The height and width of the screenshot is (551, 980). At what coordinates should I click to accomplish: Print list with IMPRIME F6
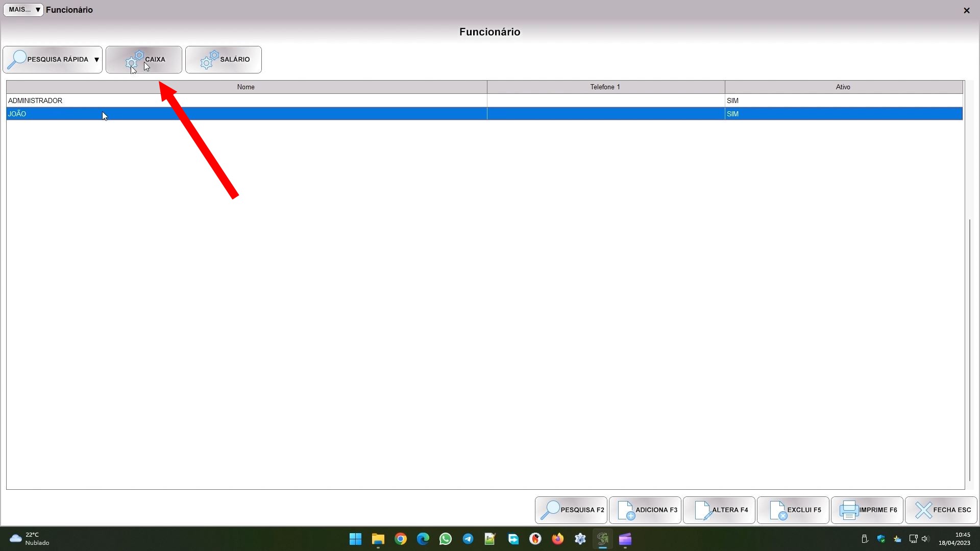click(x=867, y=510)
